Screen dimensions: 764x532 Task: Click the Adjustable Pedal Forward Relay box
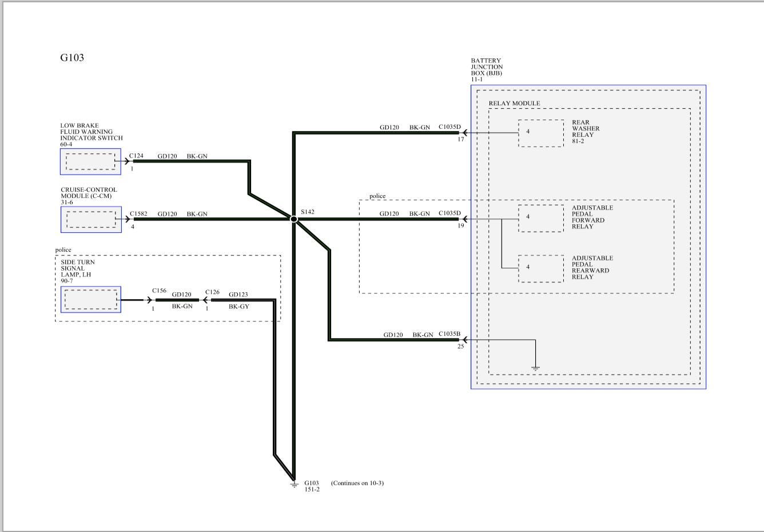(540, 218)
